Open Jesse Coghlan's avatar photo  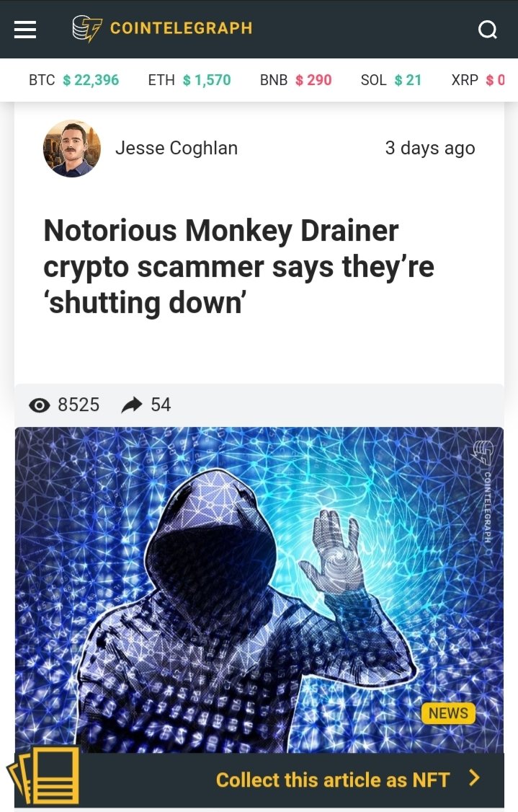72,149
